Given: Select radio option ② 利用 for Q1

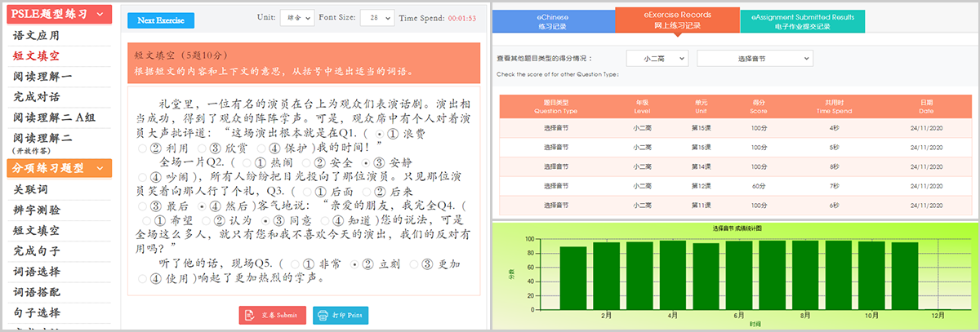Looking at the screenshot, I should (145, 148).
